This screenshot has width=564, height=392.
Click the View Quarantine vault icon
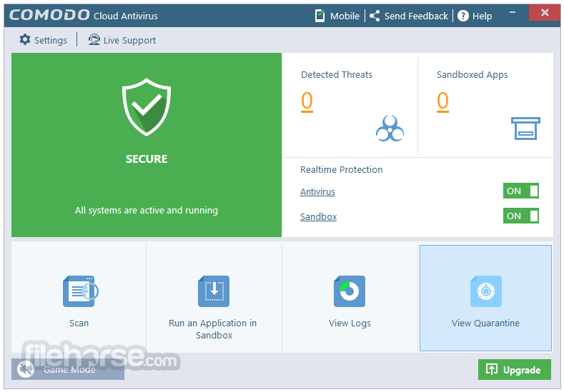[485, 291]
